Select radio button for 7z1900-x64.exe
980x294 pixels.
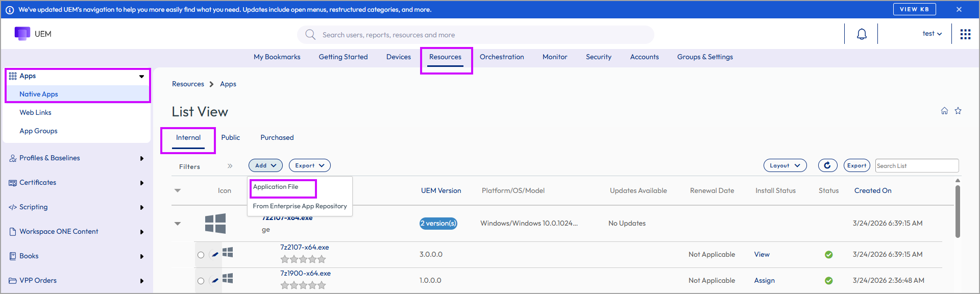click(201, 281)
